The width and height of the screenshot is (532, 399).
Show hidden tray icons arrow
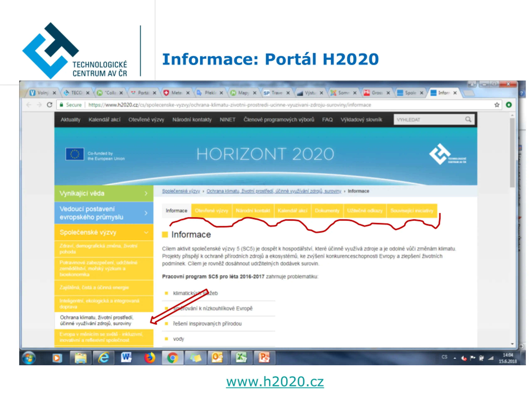pyautogui.click(x=455, y=358)
